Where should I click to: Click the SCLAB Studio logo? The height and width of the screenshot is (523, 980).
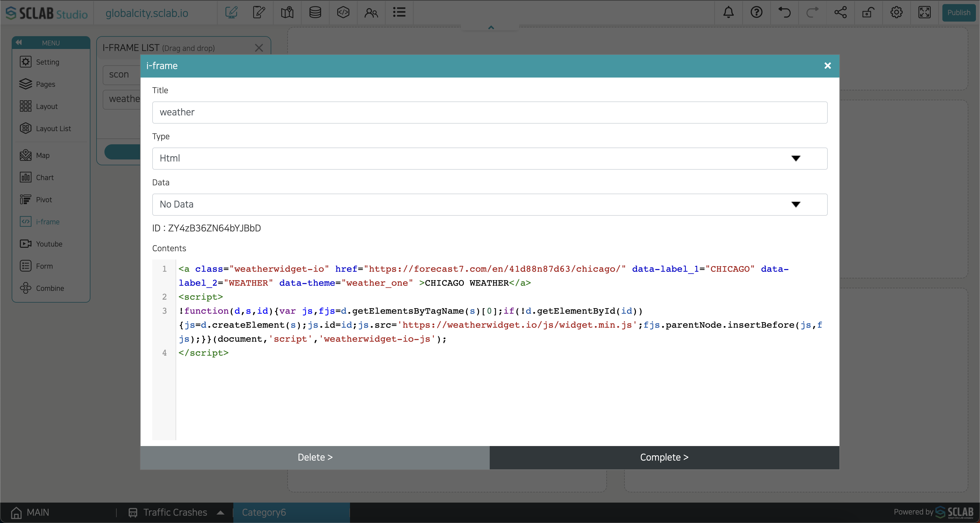pyautogui.click(x=47, y=13)
